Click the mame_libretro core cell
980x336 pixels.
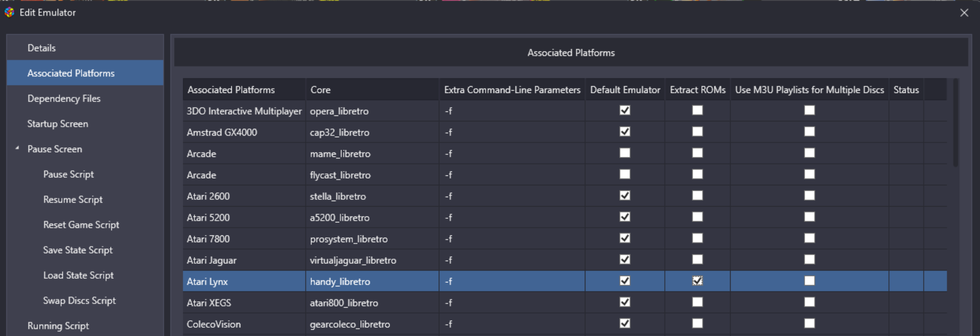pos(372,154)
